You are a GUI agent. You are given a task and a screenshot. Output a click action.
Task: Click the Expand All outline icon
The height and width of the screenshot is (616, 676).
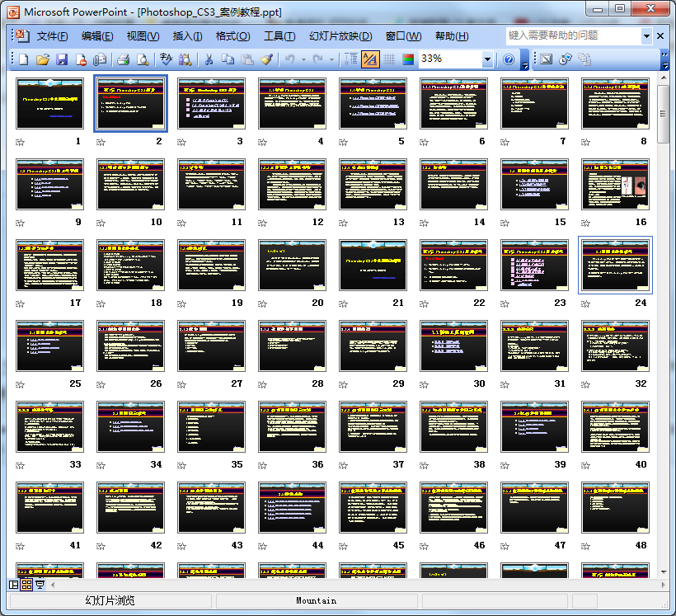(350, 59)
